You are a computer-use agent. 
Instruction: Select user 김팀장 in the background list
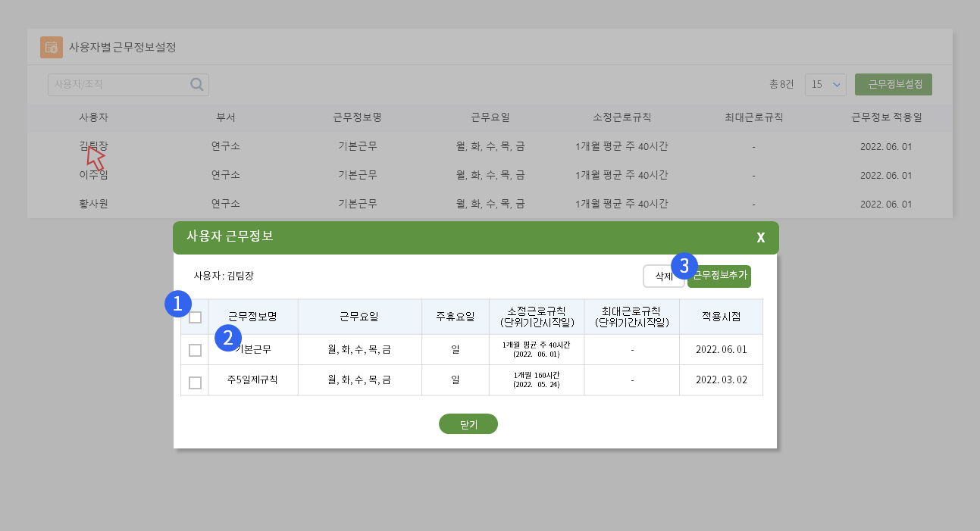[94, 145]
